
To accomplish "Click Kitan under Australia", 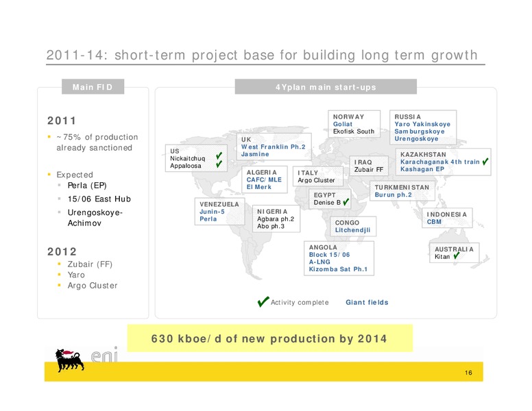I will coord(442,257).
